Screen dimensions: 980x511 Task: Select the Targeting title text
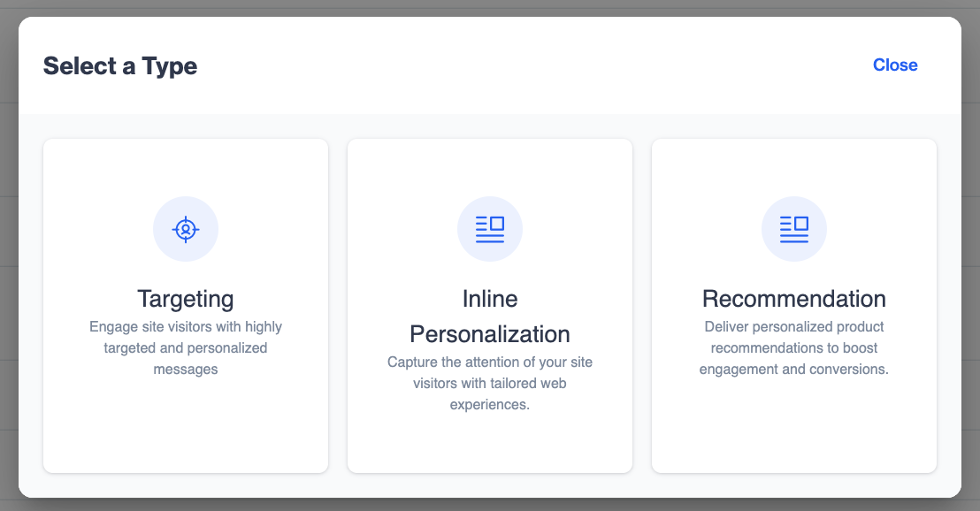[186, 299]
